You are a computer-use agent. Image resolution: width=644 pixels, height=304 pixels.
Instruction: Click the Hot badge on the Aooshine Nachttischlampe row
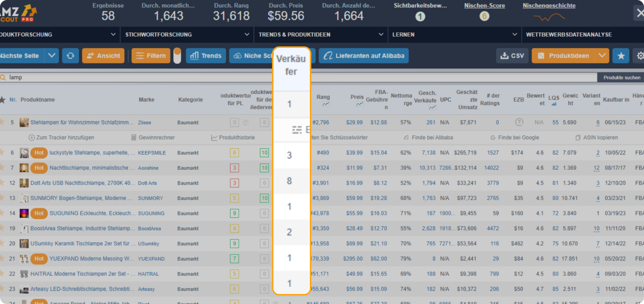pyautogui.click(x=39, y=168)
